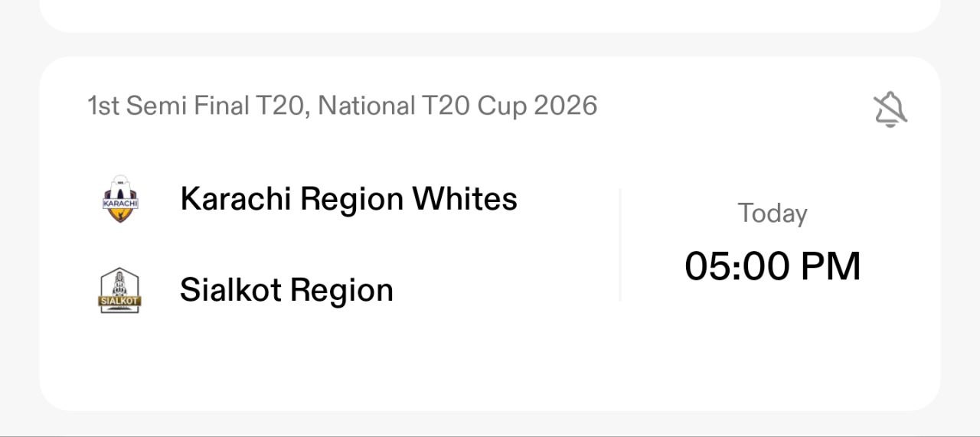Tap the partially visible card at top
This screenshot has width=980, height=437.
click(490, 15)
